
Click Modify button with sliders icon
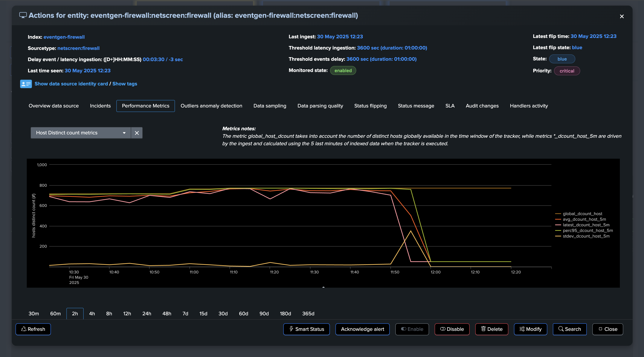pyautogui.click(x=530, y=329)
